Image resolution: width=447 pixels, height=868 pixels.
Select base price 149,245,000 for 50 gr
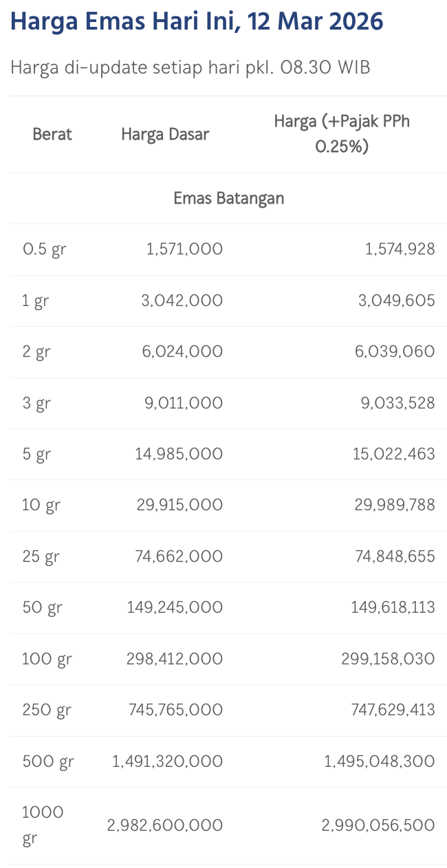(175, 607)
